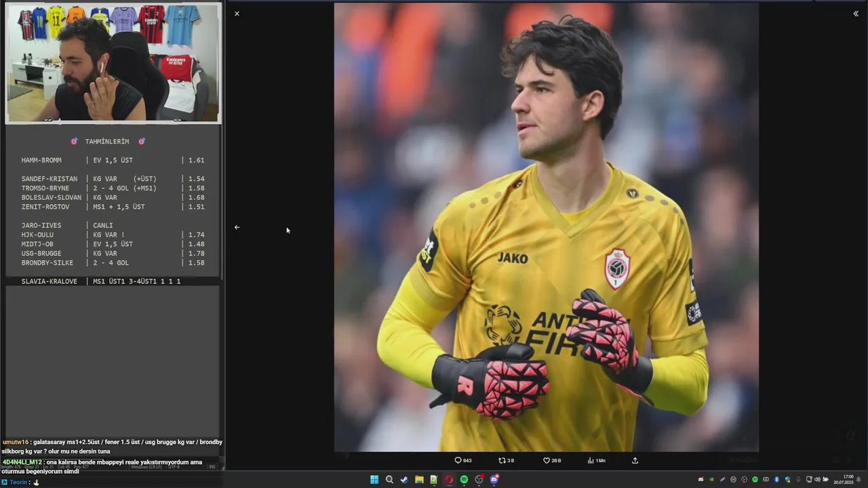Collapse the sidebar with double chevron
The height and width of the screenshot is (488, 868).
[856, 14]
